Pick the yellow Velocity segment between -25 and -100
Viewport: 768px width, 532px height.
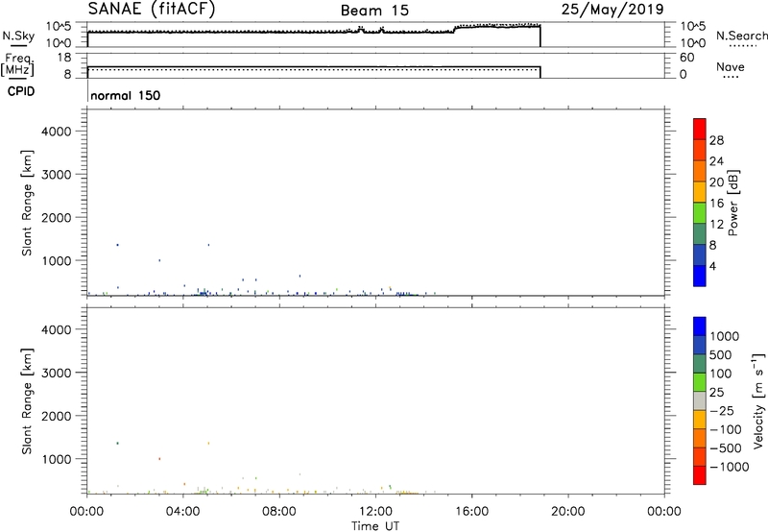coord(700,420)
